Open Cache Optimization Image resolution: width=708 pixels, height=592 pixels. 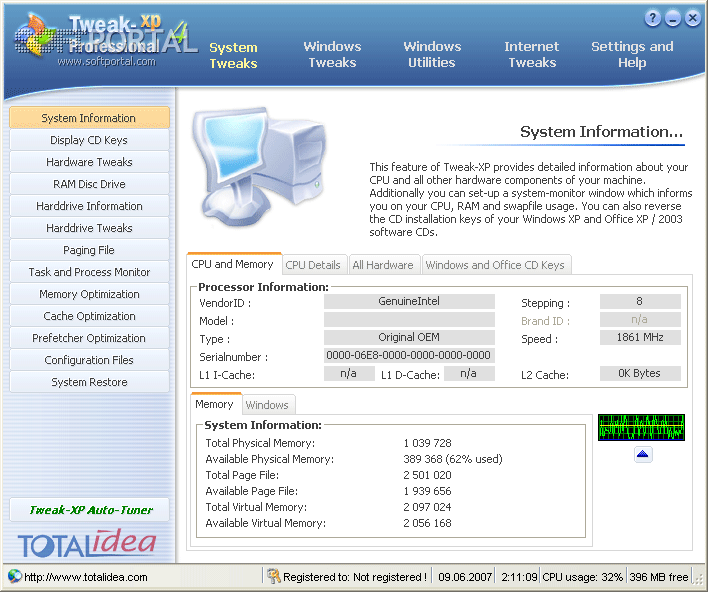(x=89, y=316)
